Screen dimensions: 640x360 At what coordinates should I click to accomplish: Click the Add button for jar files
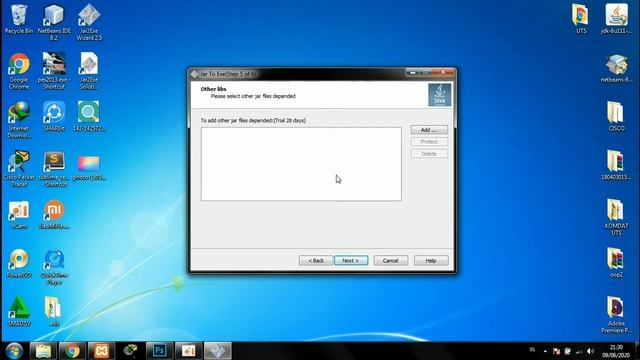click(x=429, y=130)
